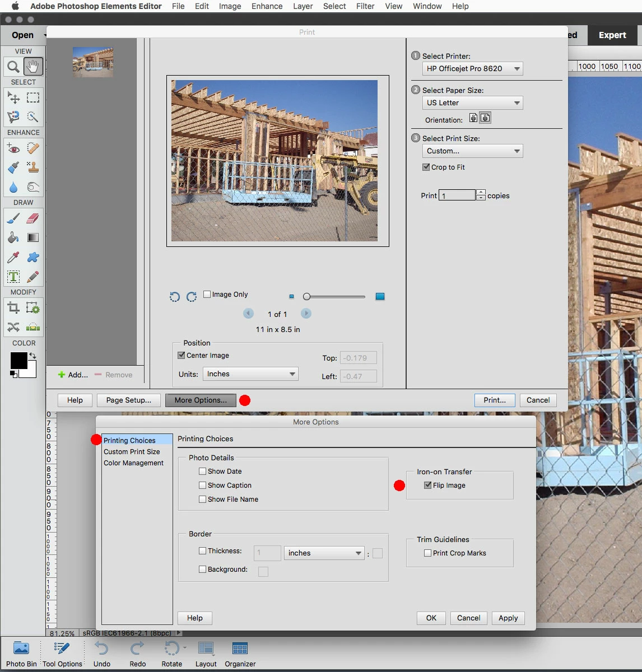
Task: Open the Enhance menu
Action: pyautogui.click(x=267, y=6)
